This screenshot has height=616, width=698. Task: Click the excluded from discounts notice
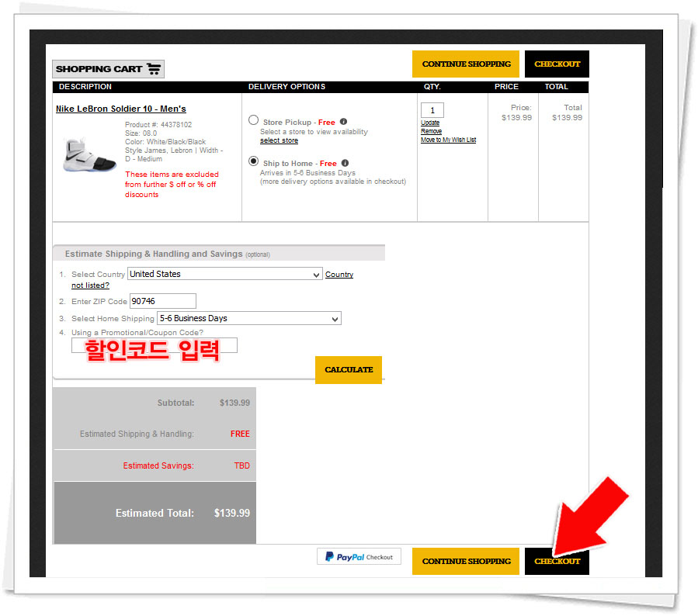(x=172, y=184)
